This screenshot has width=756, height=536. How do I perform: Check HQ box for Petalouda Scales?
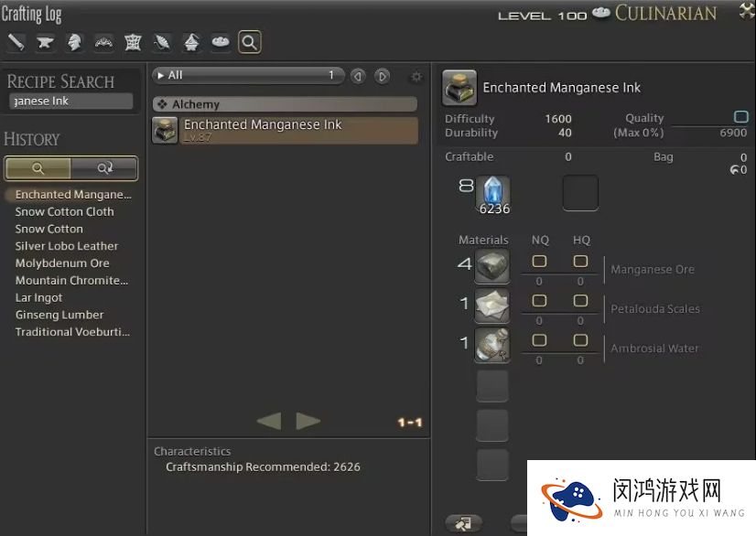coord(580,301)
